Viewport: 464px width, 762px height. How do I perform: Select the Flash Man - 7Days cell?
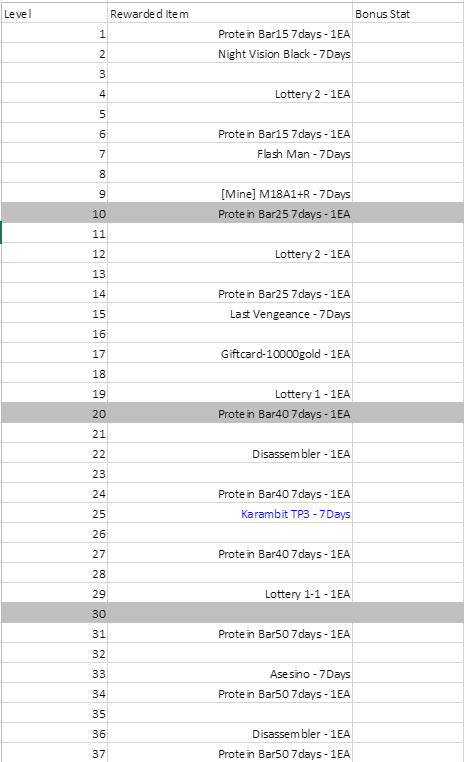point(230,154)
